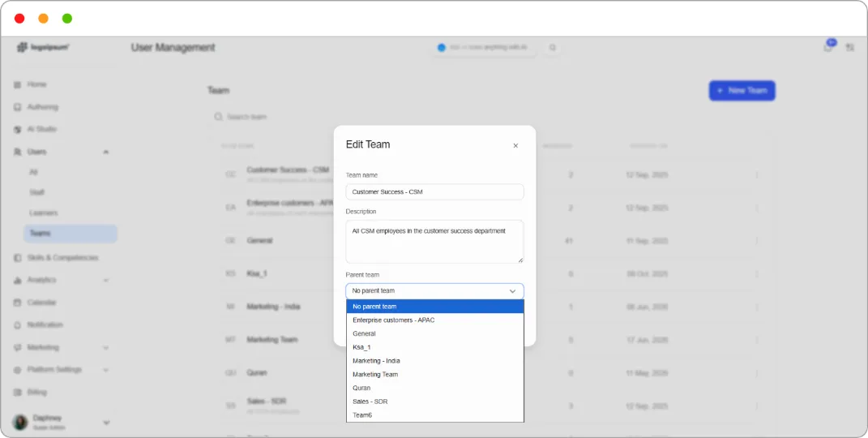Open row options for Quran team
This screenshot has width=868, height=438.
click(x=757, y=373)
